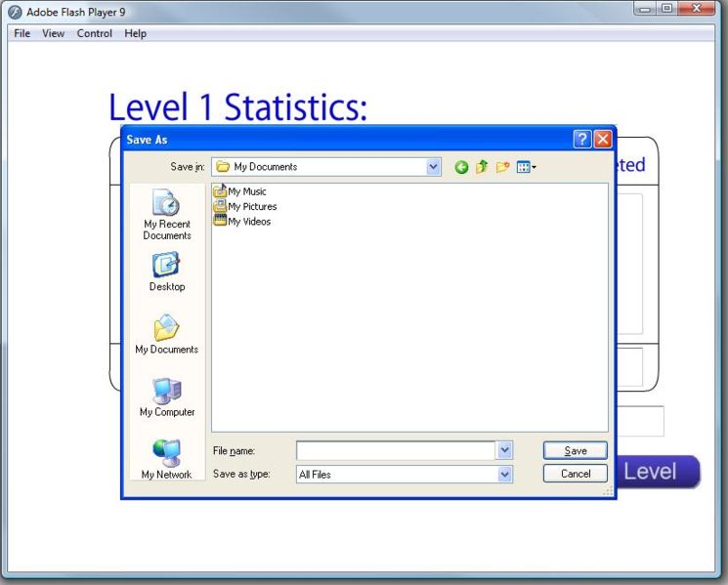Select My Documents in places bar

(167, 334)
